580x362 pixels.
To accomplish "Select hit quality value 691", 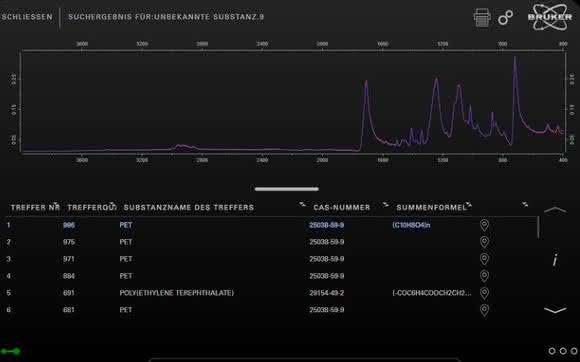I will pos(69,293).
